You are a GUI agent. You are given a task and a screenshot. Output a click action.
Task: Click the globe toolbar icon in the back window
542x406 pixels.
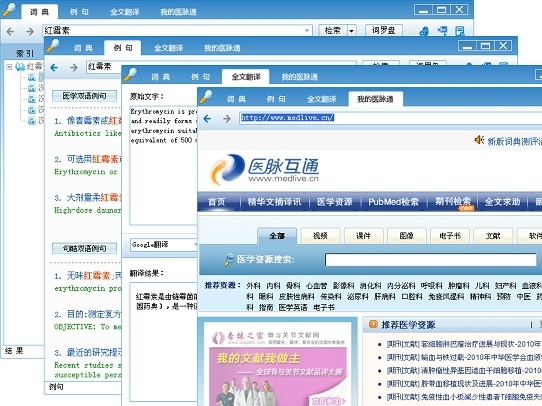tap(424, 31)
